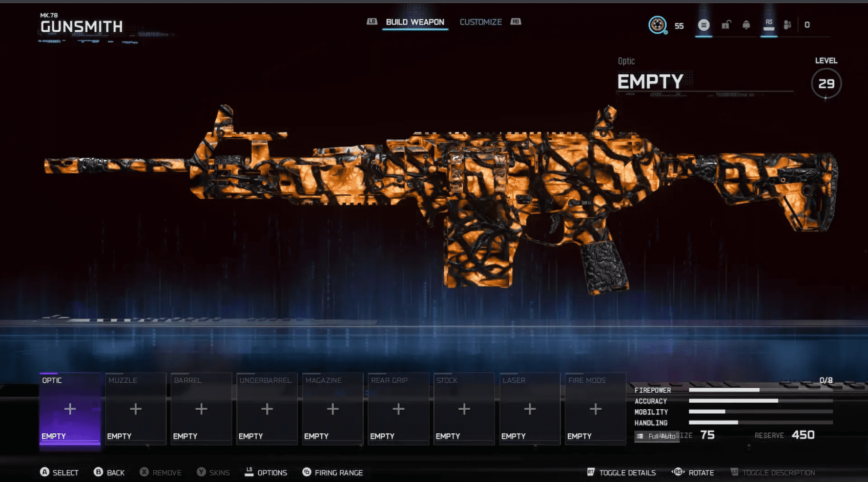Click the orange camo weapon preview
The height and width of the screenshot is (482, 868).
tap(441, 195)
